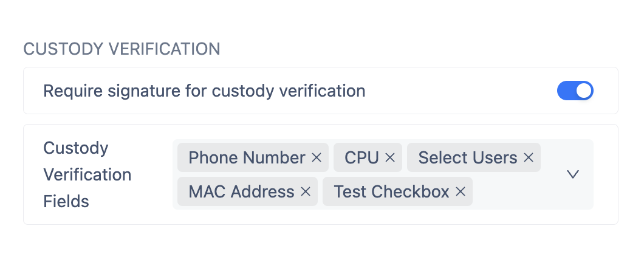Screen dimensions: 644x254
Task: Focus the fields input after Test Checkbox tag
Action: [510, 192]
